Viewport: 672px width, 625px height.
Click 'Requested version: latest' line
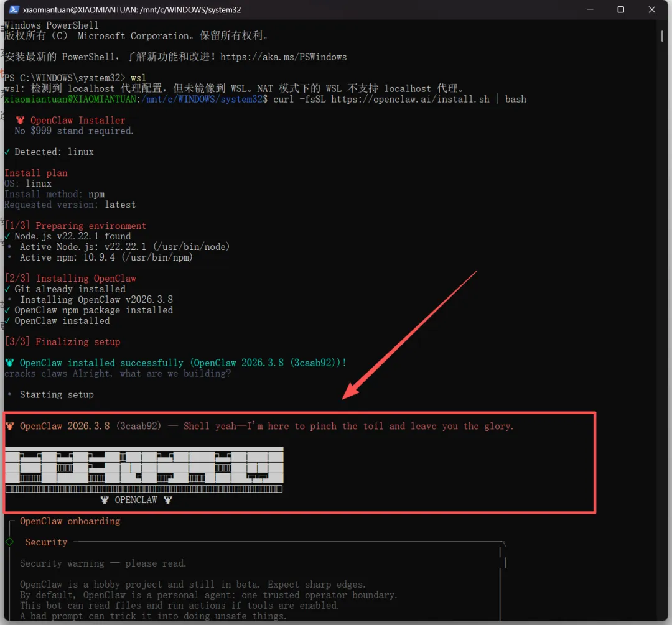(x=70, y=205)
